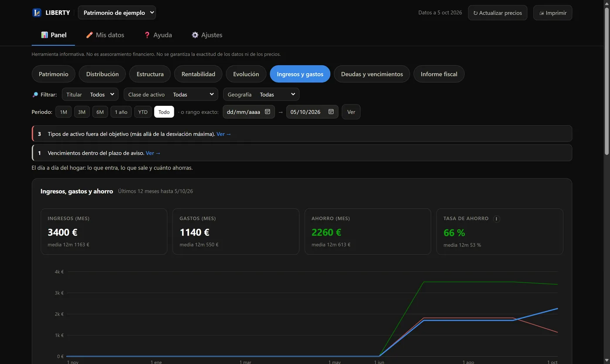Select the Rentabilidad view pill
Screen dimensions: 610x364
click(198, 74)
